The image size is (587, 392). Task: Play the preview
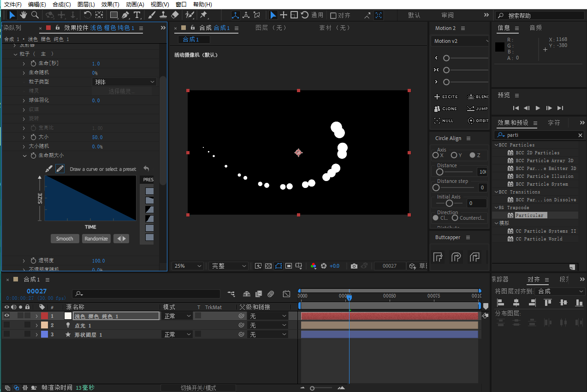pyautogui.click(x=538, y=108)
